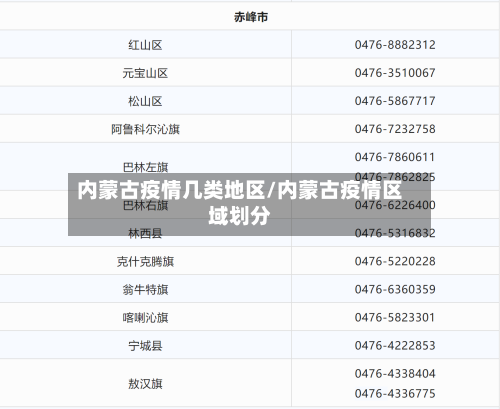Screen dimensions: 500x409
Task: Click the 林西县 cell
Action: [145, 233]
